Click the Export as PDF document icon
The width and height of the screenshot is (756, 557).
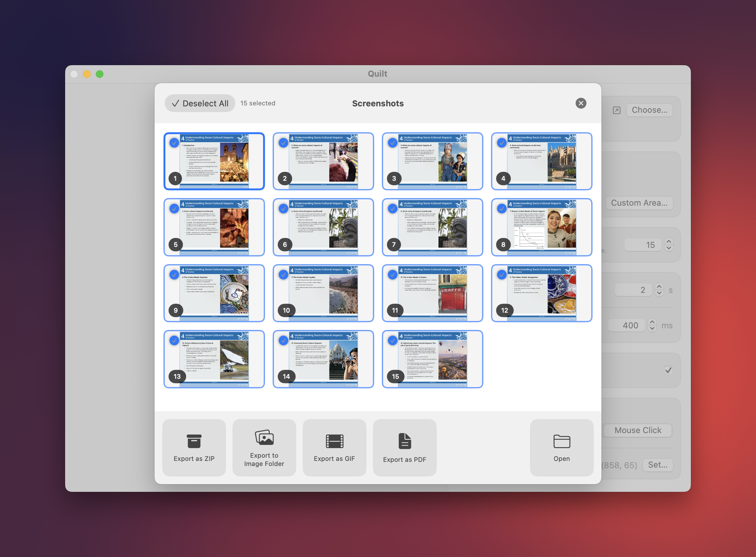point(405,441)
